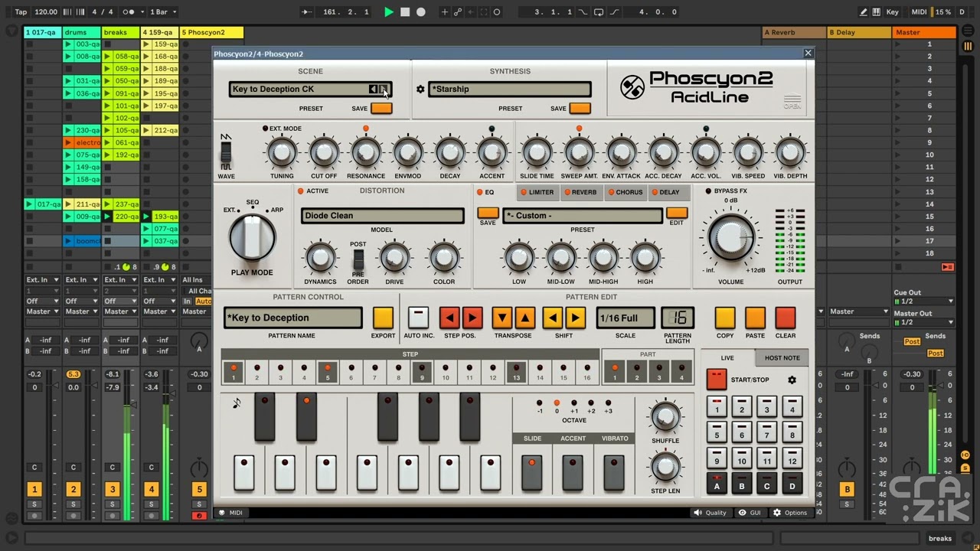Adjust the VOLUME knob
This screenshot has width=980, height=551.
(730, 237)
